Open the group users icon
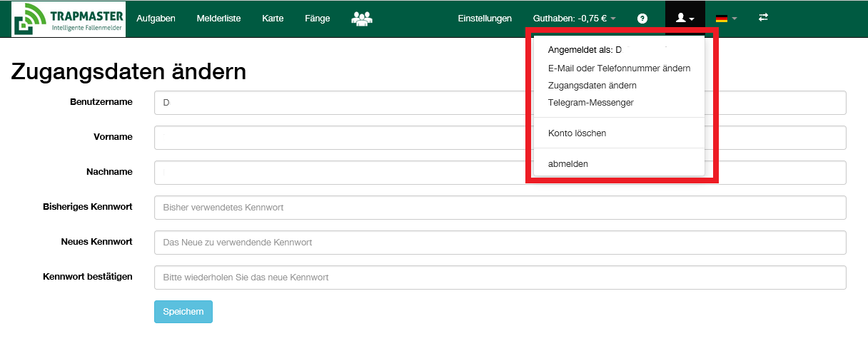This screenshot has height=356, width=868. point(362,19)
